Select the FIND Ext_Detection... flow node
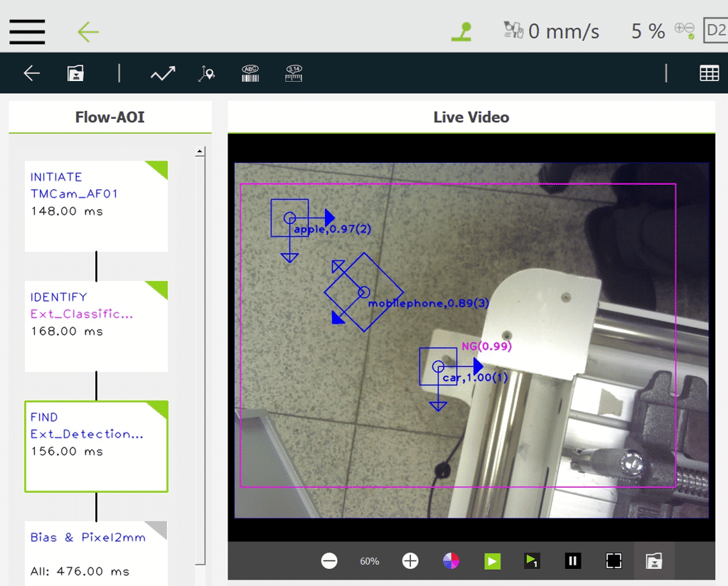 (x=96, y=446)
